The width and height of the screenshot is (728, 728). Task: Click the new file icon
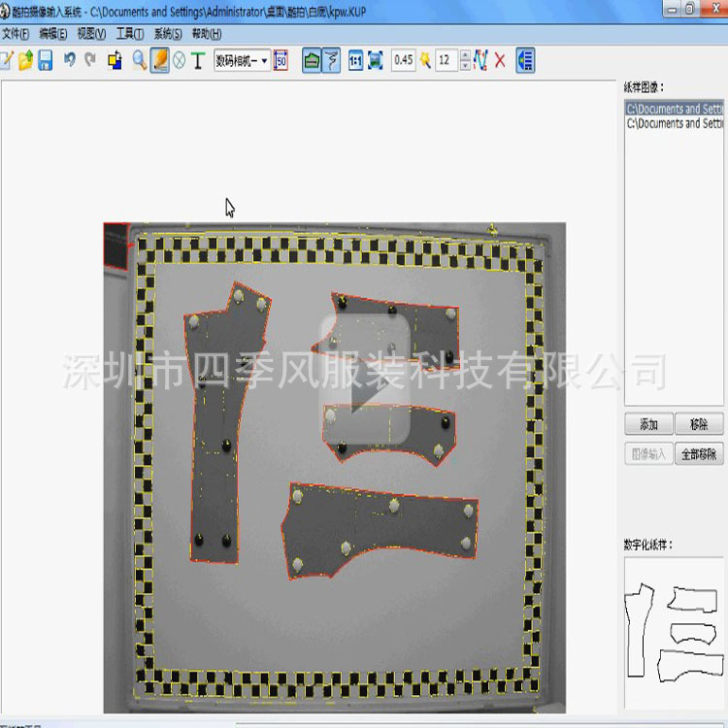point(7,61)
